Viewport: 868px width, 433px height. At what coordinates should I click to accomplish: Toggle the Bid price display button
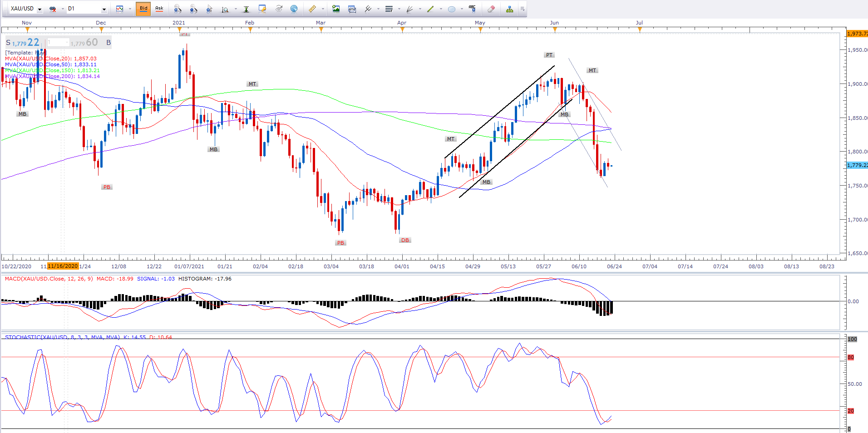(143, 9)
